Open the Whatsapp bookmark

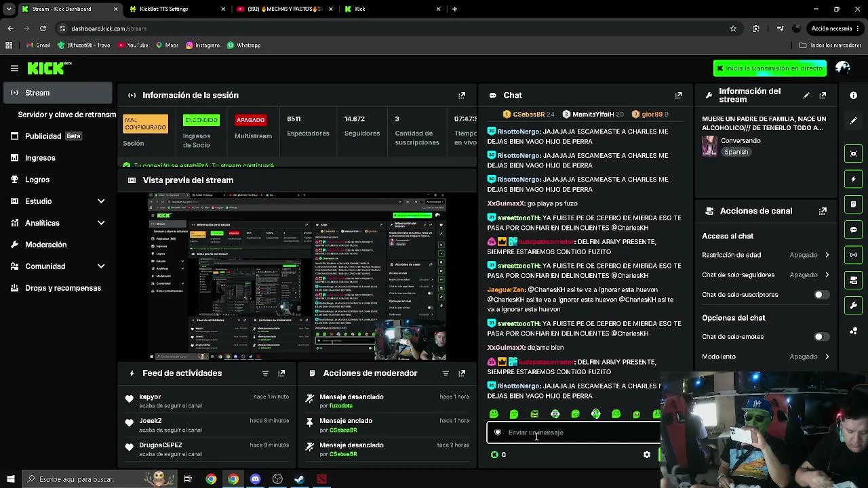pos(243,45)
